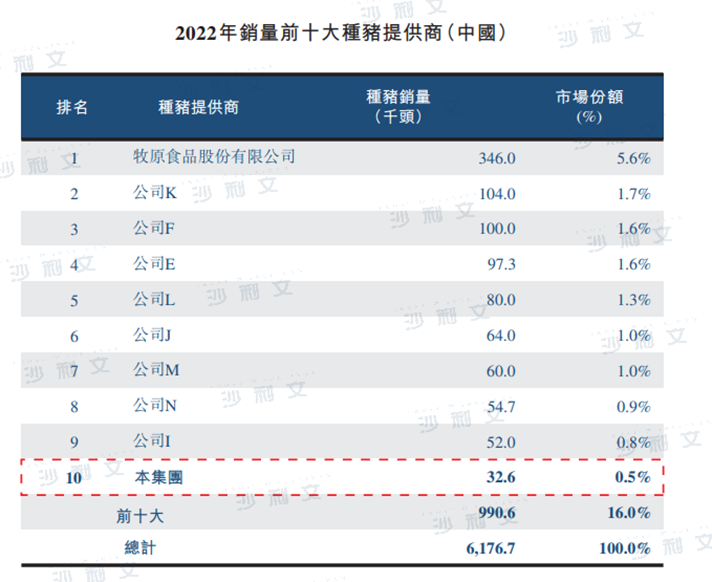Click the grand total 6,176.7
The height and width of the screenshot is (582, 712).
click(491, 548)
